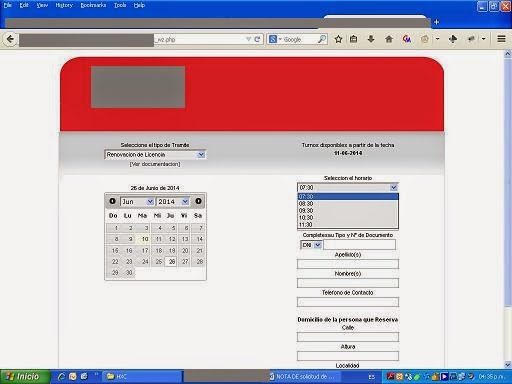Collapse the horario dropdown showing 07:30

click(x=348, y=187)
